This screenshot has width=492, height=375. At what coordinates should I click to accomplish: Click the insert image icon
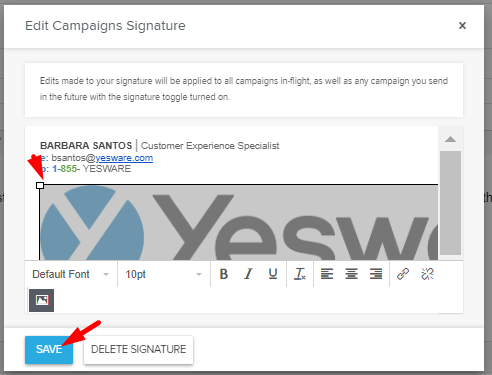41,300
